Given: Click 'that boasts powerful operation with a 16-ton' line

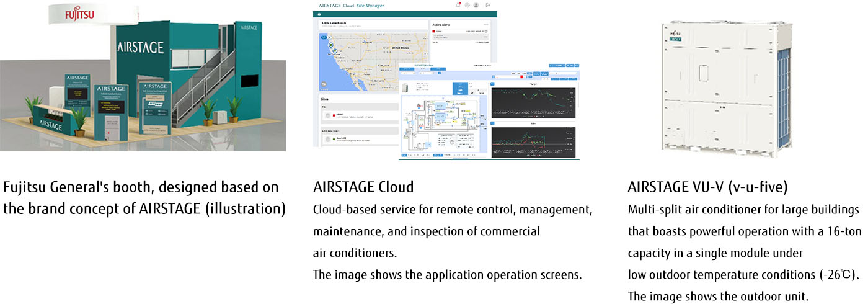Looking at the screenshot, I should (x=745, y=231).
